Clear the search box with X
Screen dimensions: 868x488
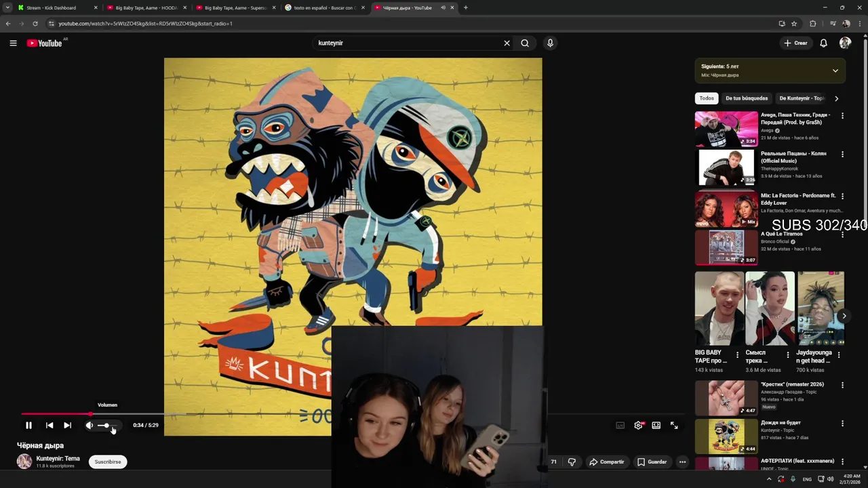coord(507,43)
